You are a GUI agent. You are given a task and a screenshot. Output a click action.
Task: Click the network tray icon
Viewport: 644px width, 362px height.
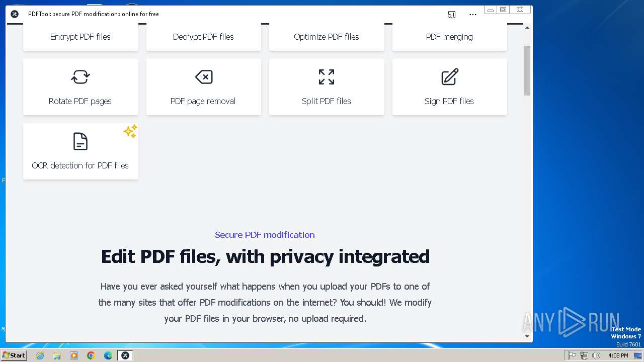coord(584,355)
